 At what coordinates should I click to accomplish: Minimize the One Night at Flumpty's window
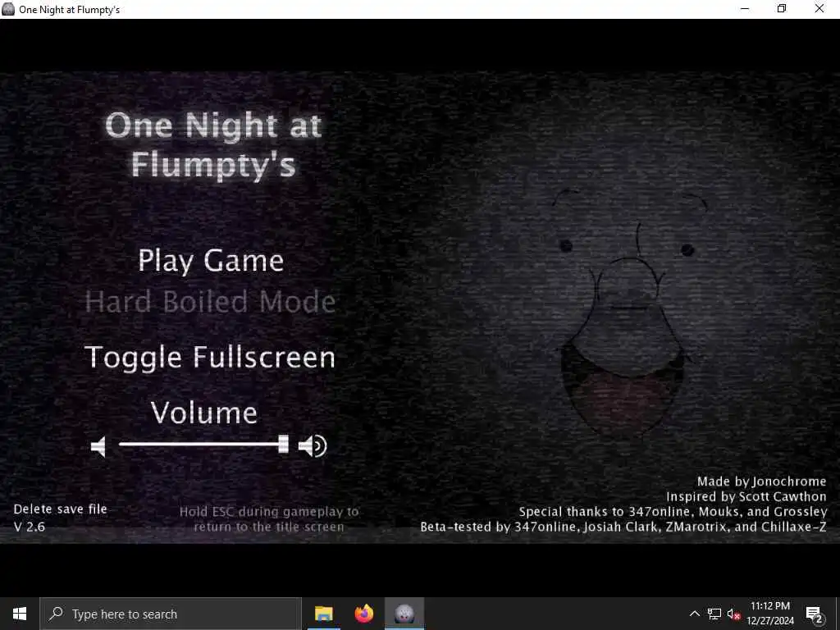click(x=745, y=9)
